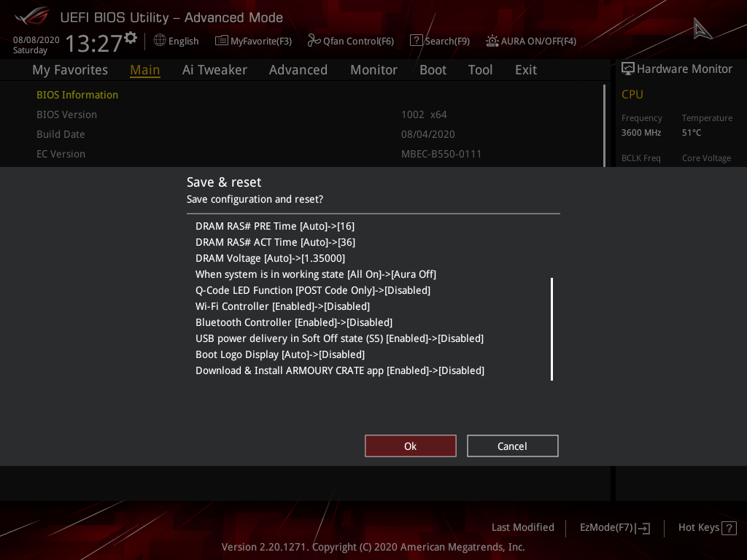Click the main panel scrollbar
Viewport: 747px width, 560px height.
point(604,125)
